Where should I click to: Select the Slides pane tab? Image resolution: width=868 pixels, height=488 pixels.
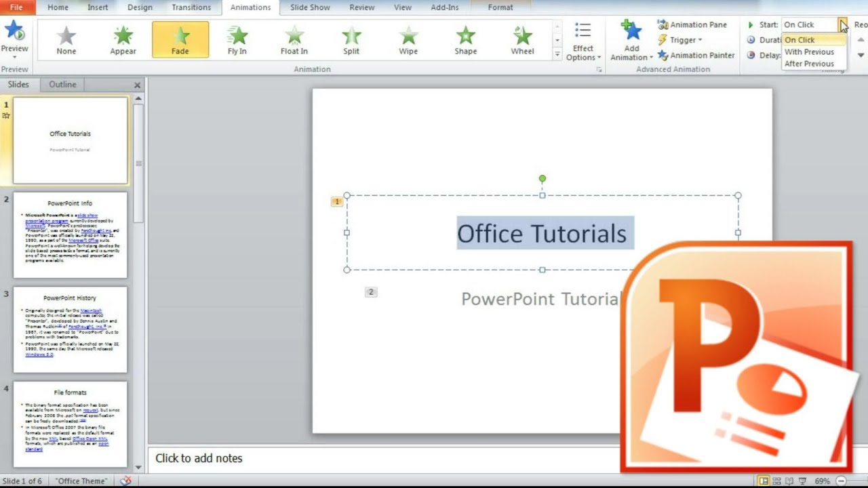18,85
